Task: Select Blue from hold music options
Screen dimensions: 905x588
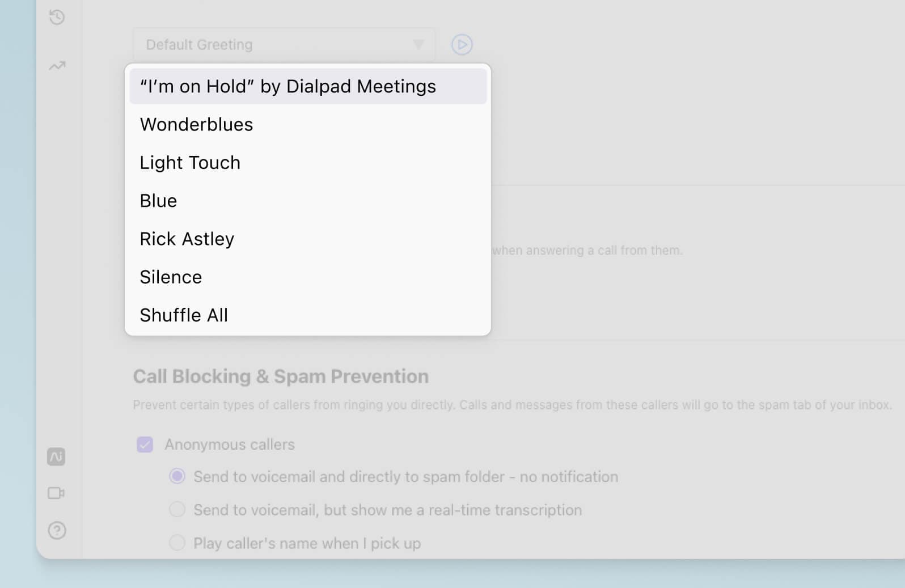Action: pyautogui.click(x=158, y=201)
